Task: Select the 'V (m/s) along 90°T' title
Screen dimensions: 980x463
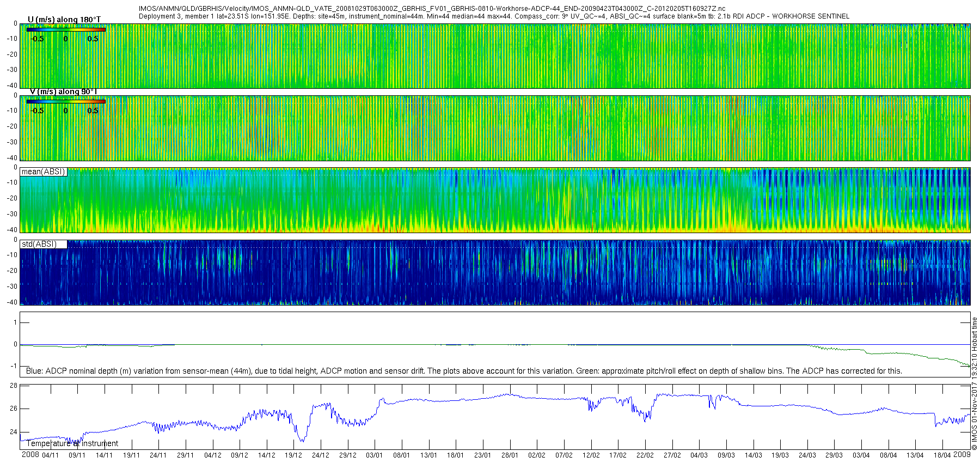Action: [x=63, y=92]
